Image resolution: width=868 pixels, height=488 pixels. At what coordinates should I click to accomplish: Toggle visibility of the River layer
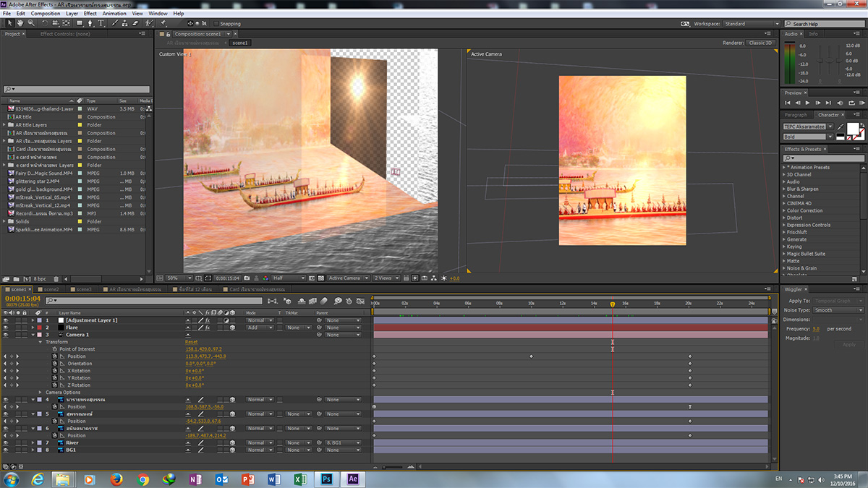point(6,442)
